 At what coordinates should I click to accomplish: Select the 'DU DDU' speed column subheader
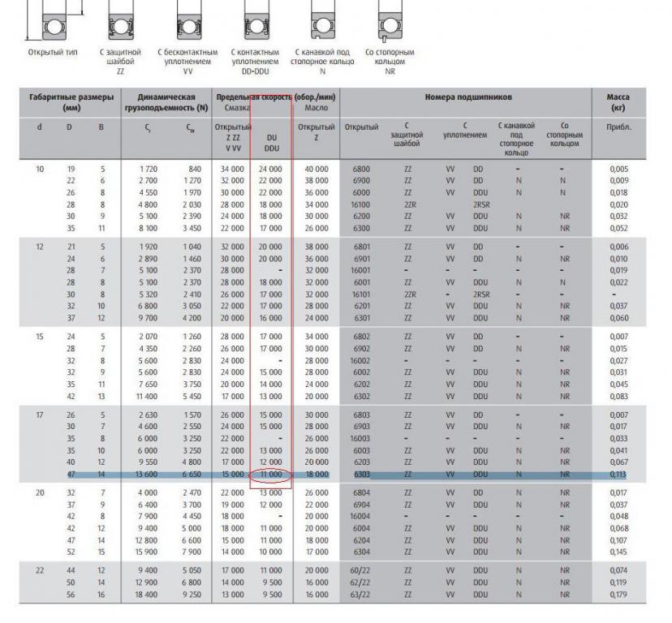pyautogui.click(x=272, y=143)
